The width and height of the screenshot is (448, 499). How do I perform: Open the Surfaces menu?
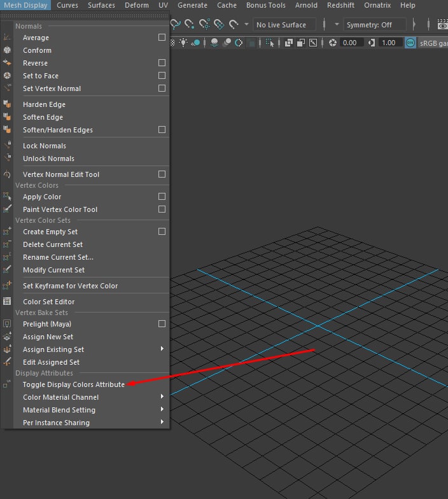coord(102,5)
